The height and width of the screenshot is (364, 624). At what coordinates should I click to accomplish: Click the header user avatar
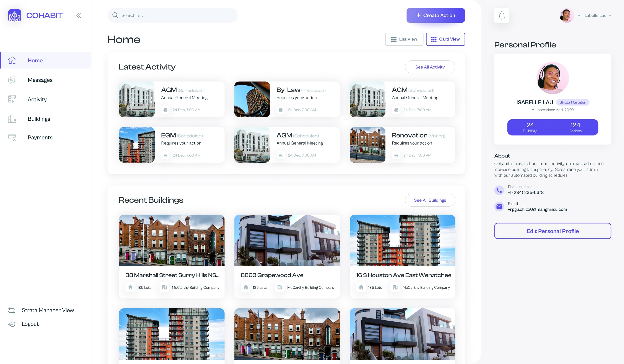[x=567, y=15]
